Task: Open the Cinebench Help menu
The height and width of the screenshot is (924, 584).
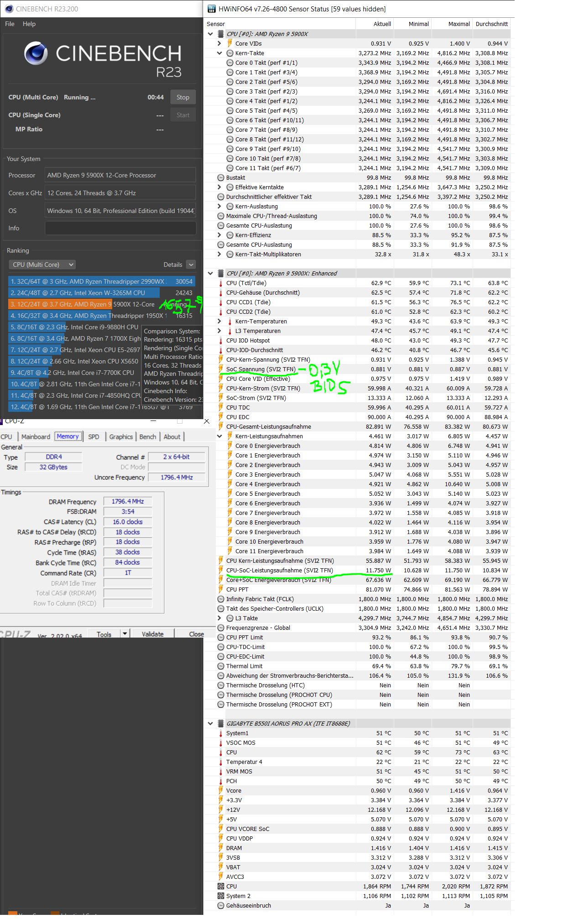Action: pyautogui.click(x=29, y=24)
